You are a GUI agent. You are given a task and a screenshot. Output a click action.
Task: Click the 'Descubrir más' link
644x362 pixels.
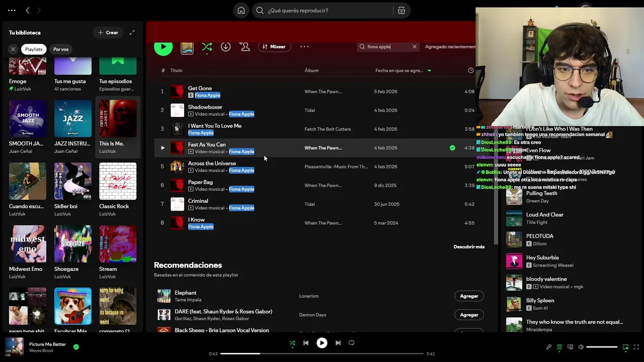click(469, 247)
